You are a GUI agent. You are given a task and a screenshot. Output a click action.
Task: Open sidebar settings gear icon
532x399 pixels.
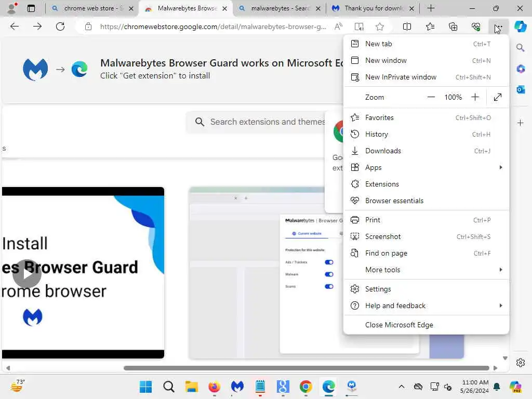pyautogui.click(x=521, y=363)
